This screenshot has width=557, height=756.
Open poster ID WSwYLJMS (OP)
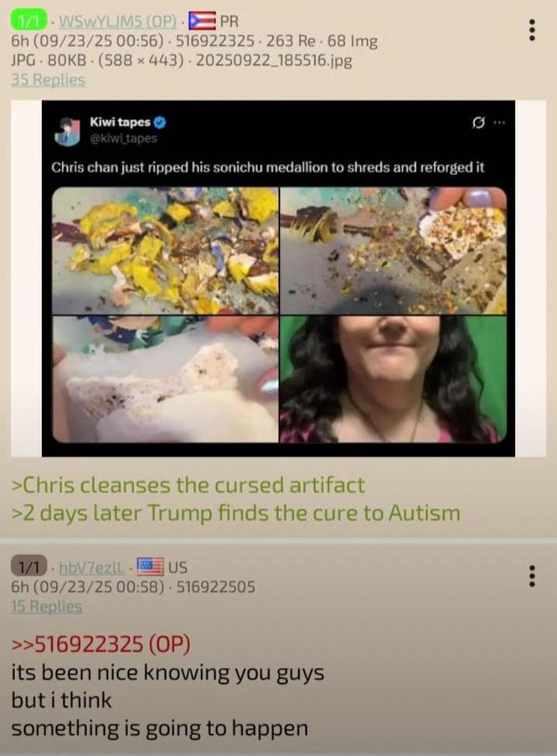(117, 21)
